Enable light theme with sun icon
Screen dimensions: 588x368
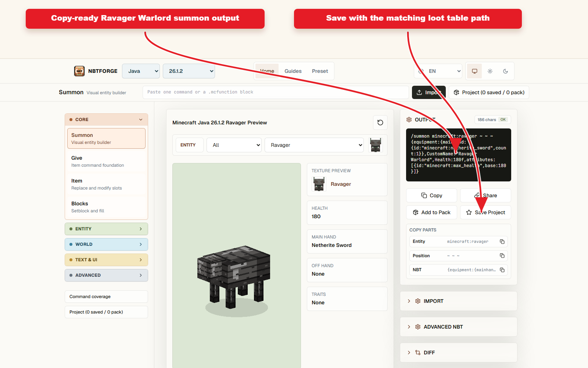coord(490,71)
